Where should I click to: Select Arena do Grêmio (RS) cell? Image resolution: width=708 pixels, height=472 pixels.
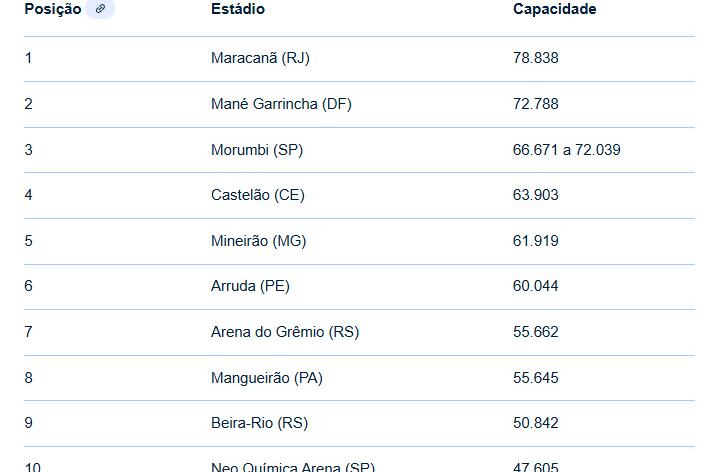[285, 332]
